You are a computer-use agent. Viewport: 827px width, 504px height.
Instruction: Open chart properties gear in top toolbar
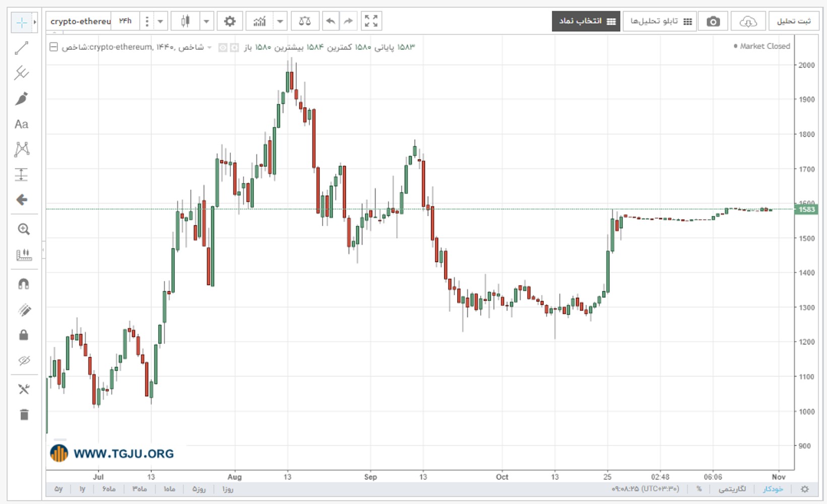pos(230,21)
